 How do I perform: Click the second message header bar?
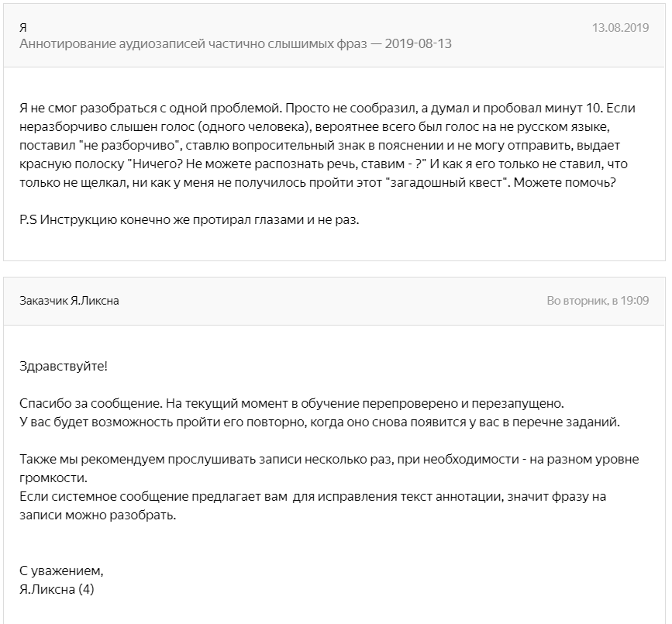(334, 301)
